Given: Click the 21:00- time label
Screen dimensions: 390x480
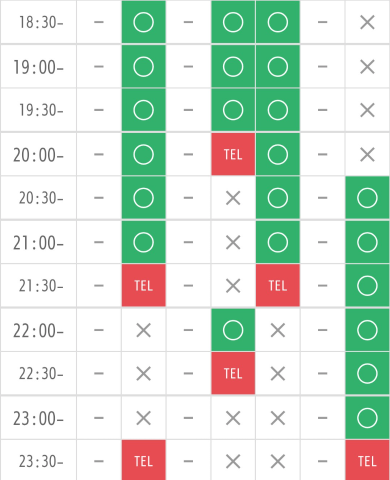Looking at the screenshot, I should pyautogui.click(x=38, y=243).
